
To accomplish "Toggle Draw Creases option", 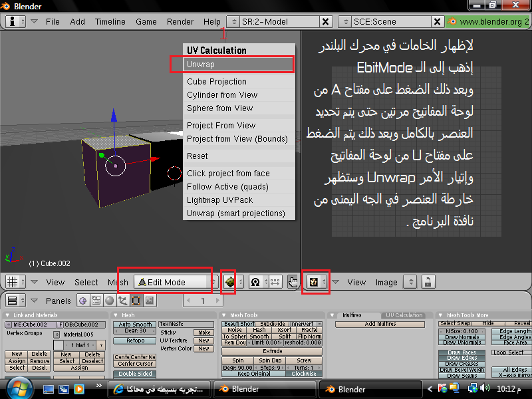I will click(462, 364).
